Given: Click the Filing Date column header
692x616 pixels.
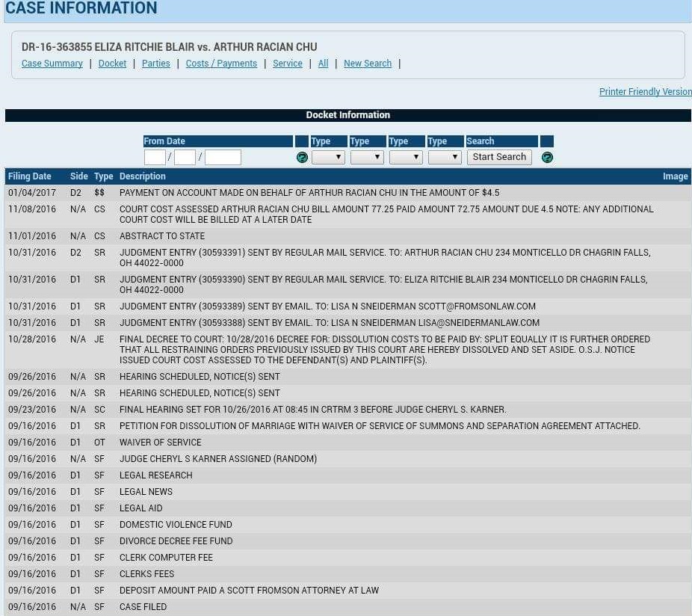Looking at the screenshot, I should point(30,176).
